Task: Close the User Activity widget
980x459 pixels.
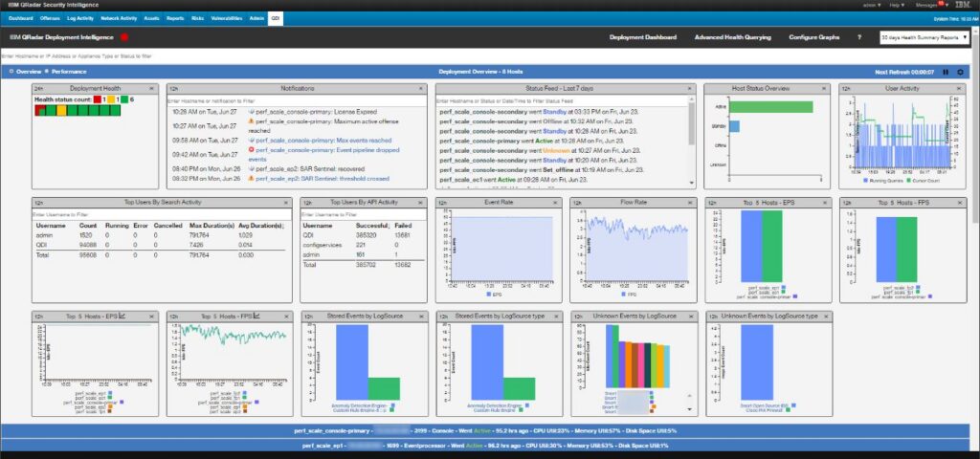Action: [961, 89]
